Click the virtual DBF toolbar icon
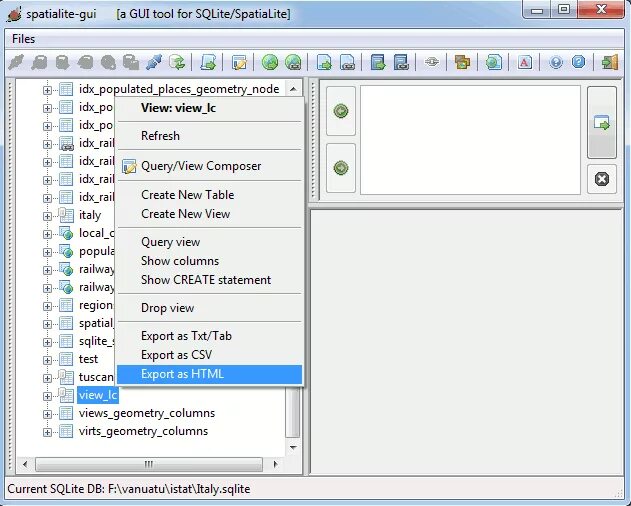 coord(401,62)
